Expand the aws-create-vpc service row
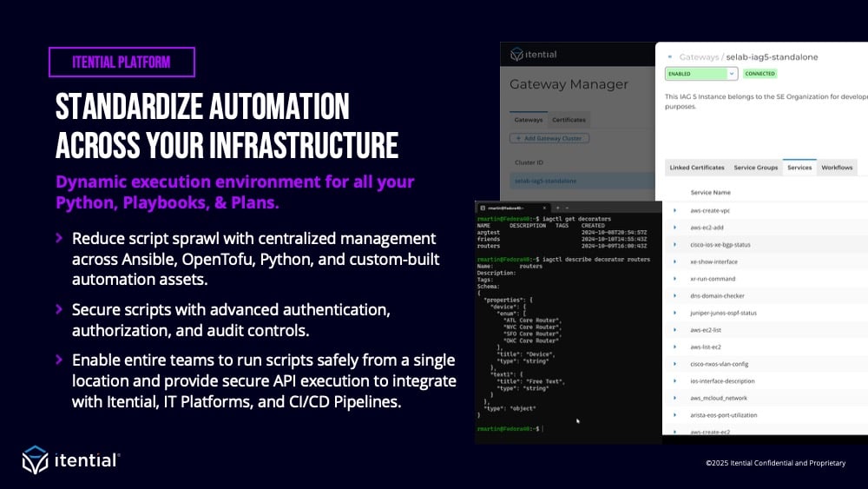Image resolution: width=868 pixels, height=489 pixels. [x=674, y=210]
